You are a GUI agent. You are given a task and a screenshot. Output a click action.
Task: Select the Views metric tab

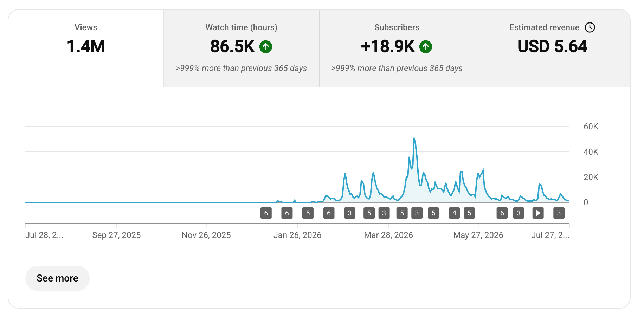pos(86,48)
